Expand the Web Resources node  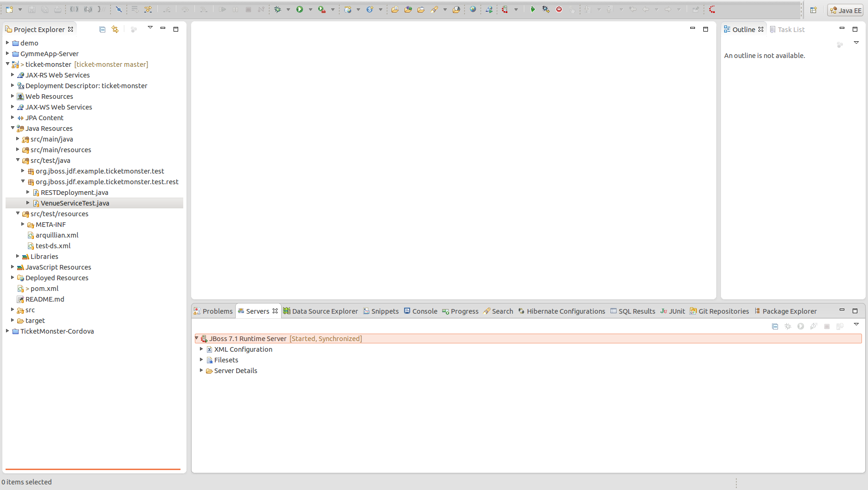coord(13,96)
